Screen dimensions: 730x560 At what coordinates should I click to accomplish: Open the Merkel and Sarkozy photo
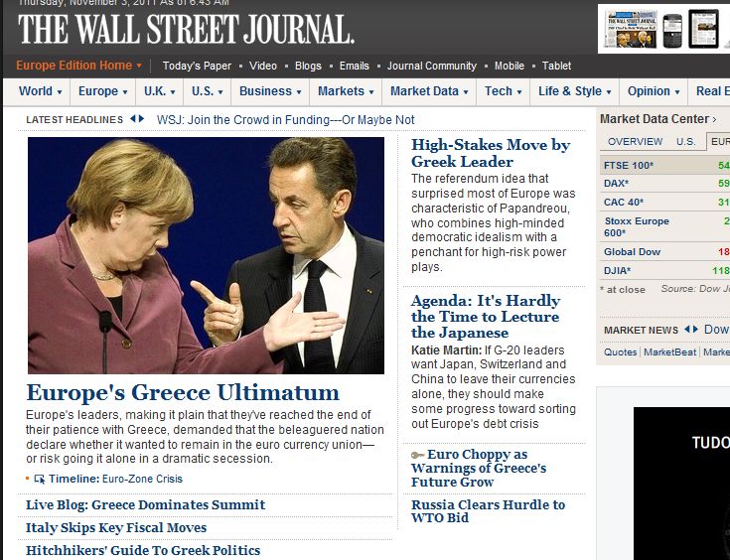point(206,255)
